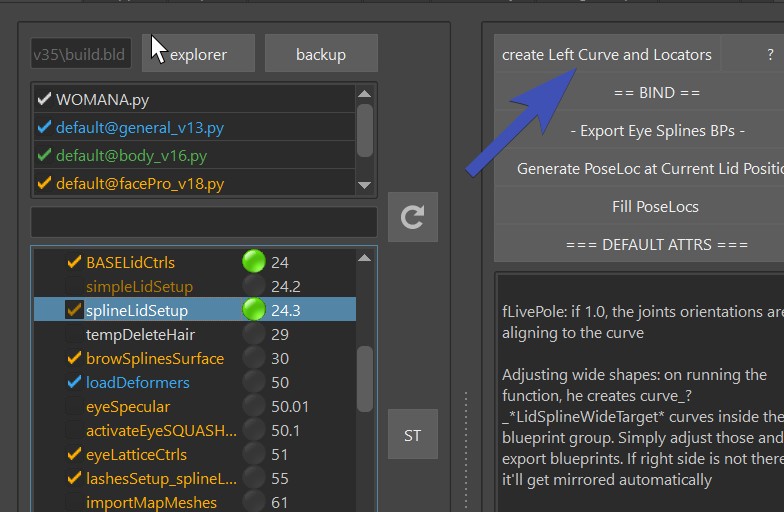Toggle the default@general_v13.py checkmark

click(44, 127)
